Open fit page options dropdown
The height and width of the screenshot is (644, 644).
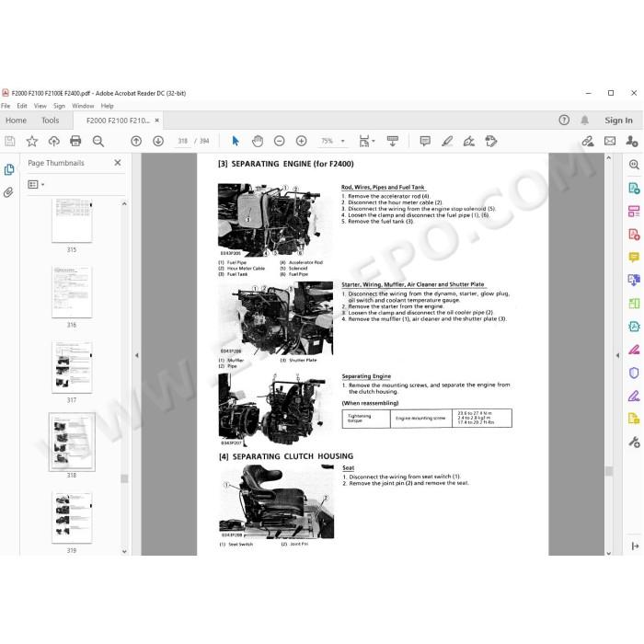[367, 142]
